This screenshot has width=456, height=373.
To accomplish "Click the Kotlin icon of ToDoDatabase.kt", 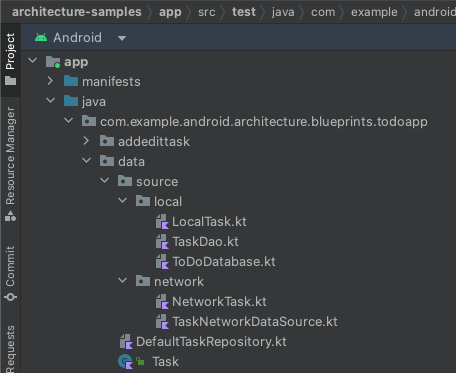I will coord(162,262).
